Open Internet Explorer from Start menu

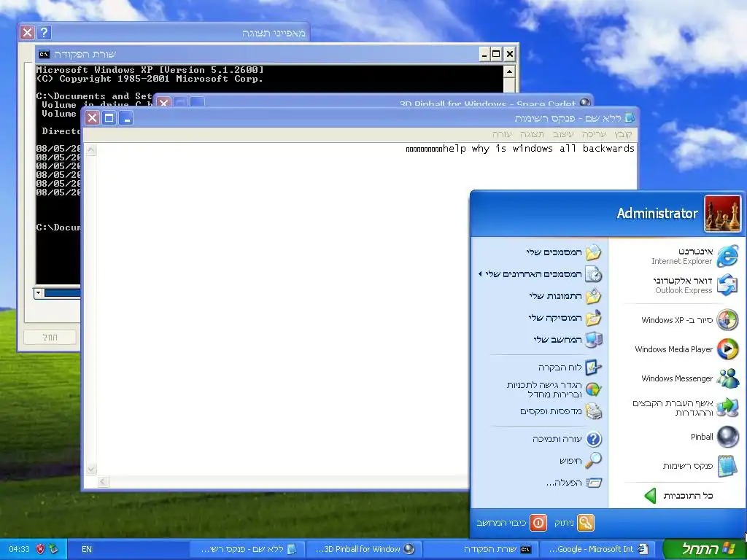pos(727,256)
